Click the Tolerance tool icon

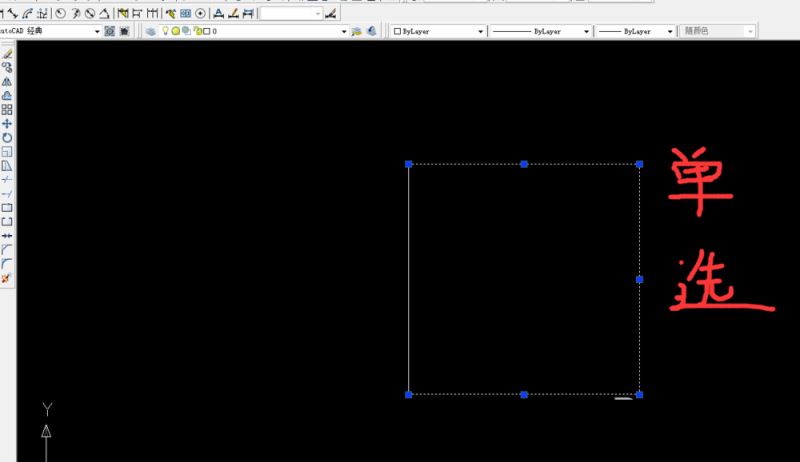click(185, 14)
